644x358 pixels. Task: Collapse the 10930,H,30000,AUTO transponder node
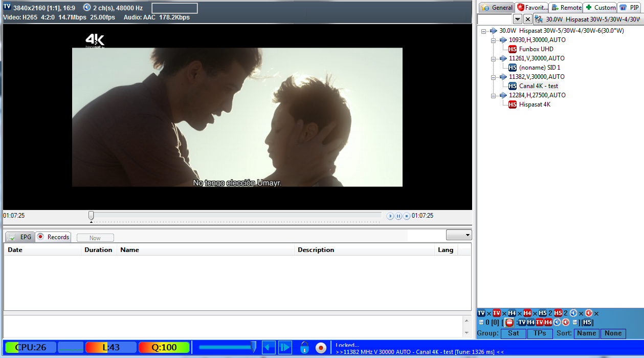pos(494,40)
